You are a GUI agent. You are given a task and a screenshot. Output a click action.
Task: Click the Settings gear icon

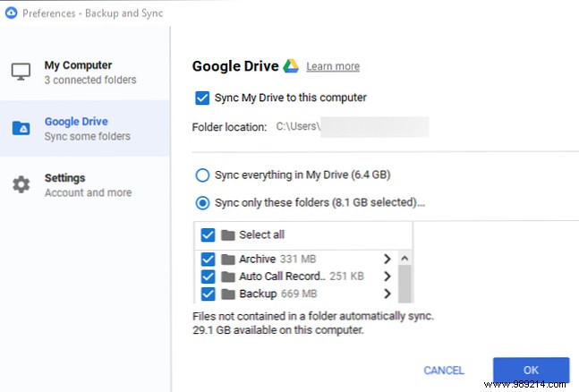pyautogui.click(x=21, y=184)
